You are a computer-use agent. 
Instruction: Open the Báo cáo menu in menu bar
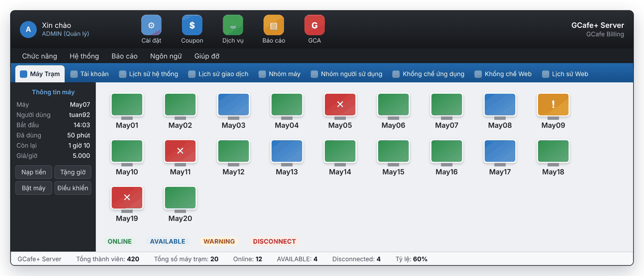pos(125,56)
